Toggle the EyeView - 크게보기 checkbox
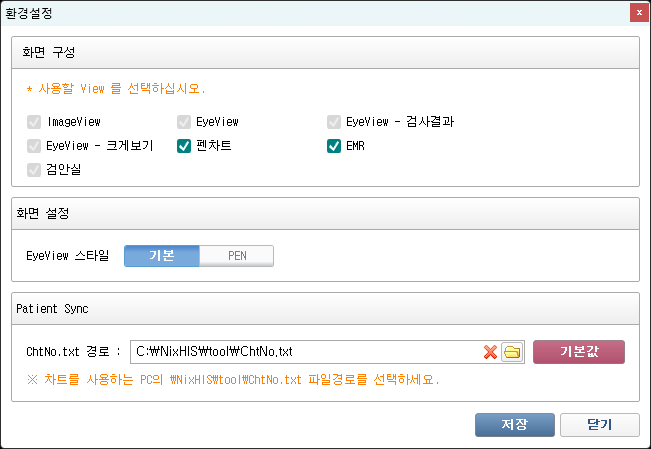 tap(35, 146)
